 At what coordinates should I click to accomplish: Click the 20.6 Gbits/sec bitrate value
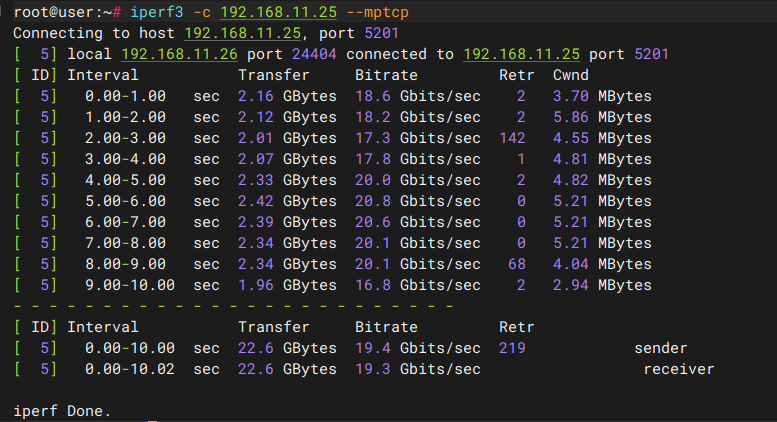pyautogui.click(x=418, y=222)
